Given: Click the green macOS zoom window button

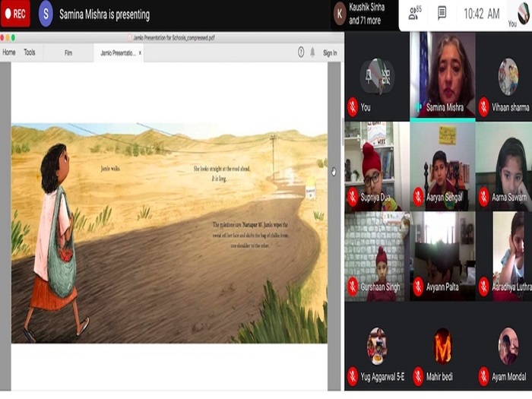Looking at the screenshot, I should point(13,38).
